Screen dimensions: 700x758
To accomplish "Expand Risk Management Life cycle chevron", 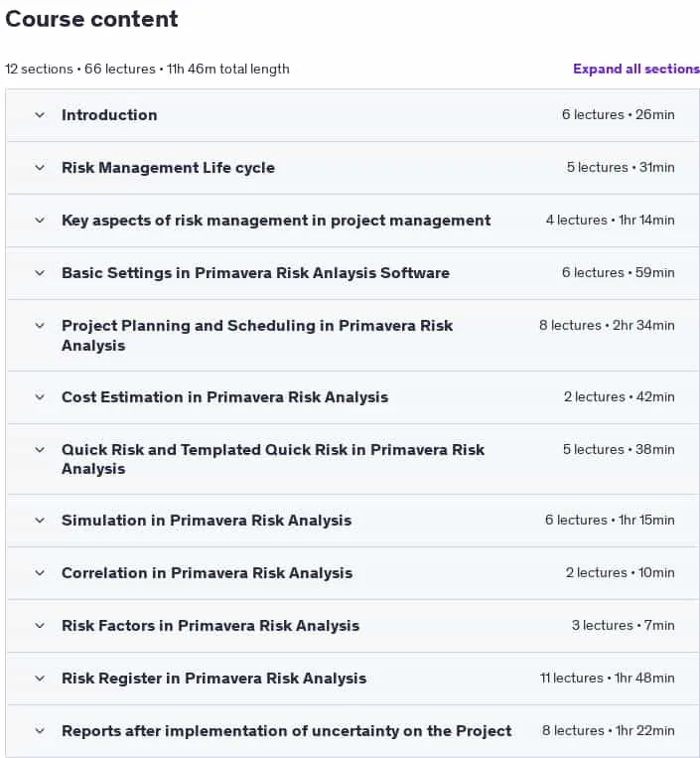I will click(40, 168).
